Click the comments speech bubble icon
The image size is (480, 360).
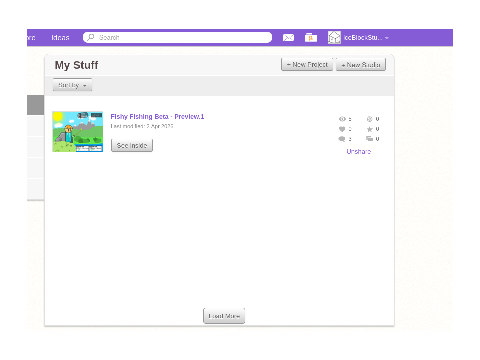342,139
